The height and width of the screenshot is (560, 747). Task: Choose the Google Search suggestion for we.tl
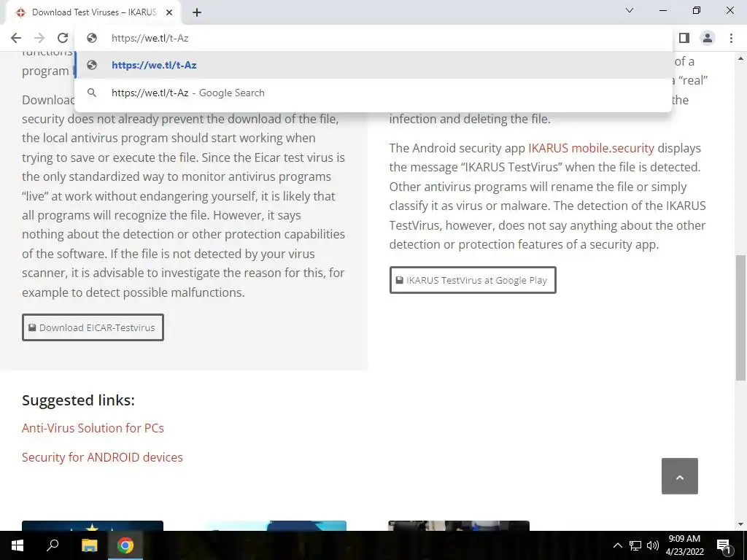point(373,93)
